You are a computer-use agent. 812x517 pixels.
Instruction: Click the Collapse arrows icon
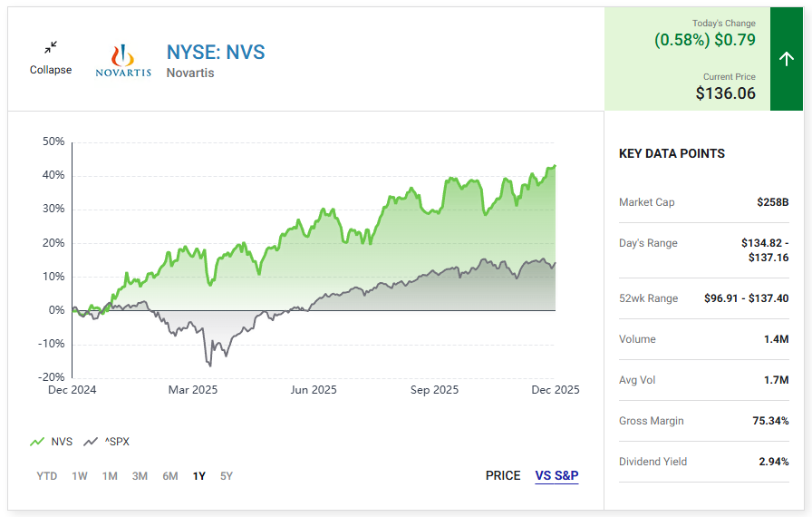click(x=51, y=48)
